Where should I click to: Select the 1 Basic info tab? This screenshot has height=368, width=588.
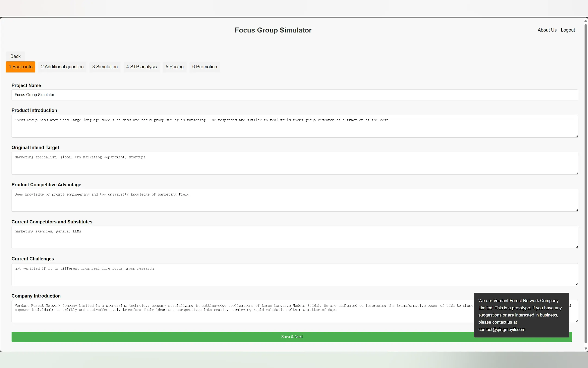(21, 67)
